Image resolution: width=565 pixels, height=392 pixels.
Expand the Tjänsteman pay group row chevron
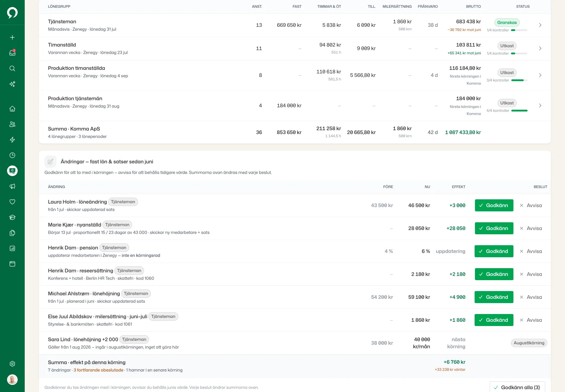[x=540, y=25]
